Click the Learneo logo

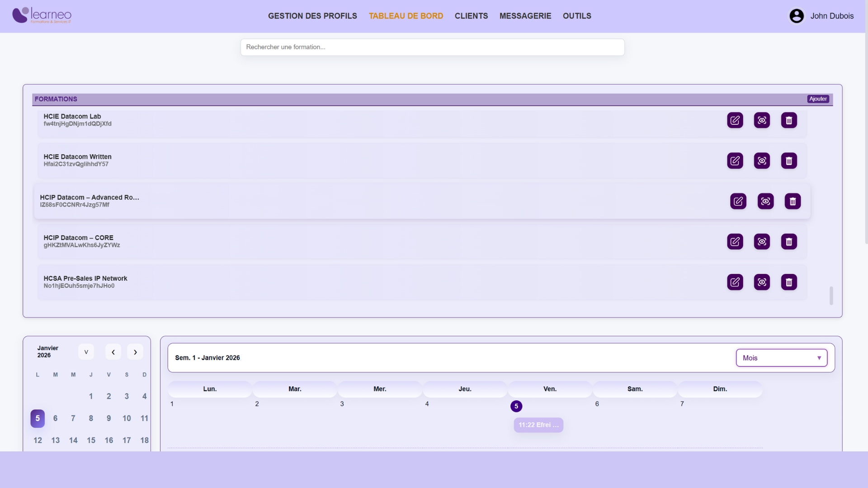pyautogui.click(x=42, y=15)
